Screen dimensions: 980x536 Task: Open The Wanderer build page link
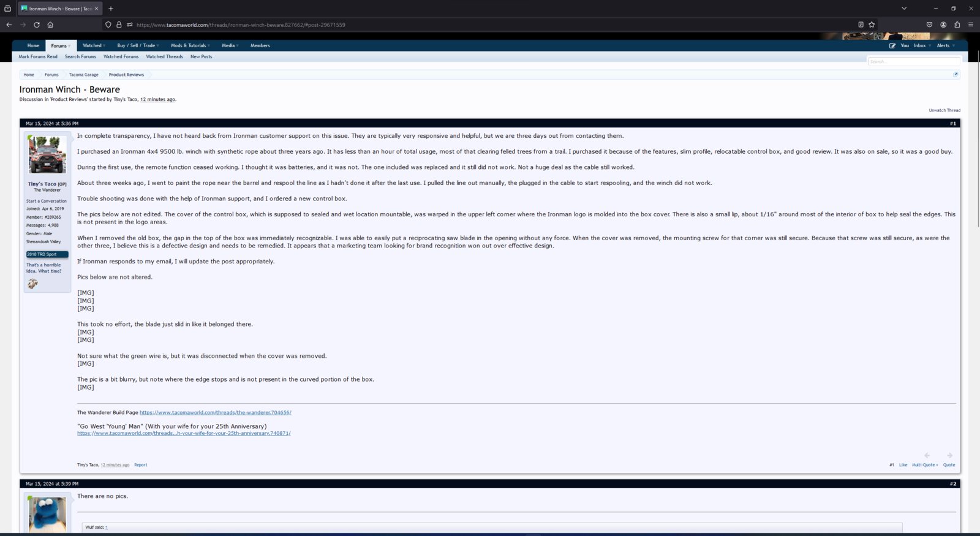click(x=215, y=412)
